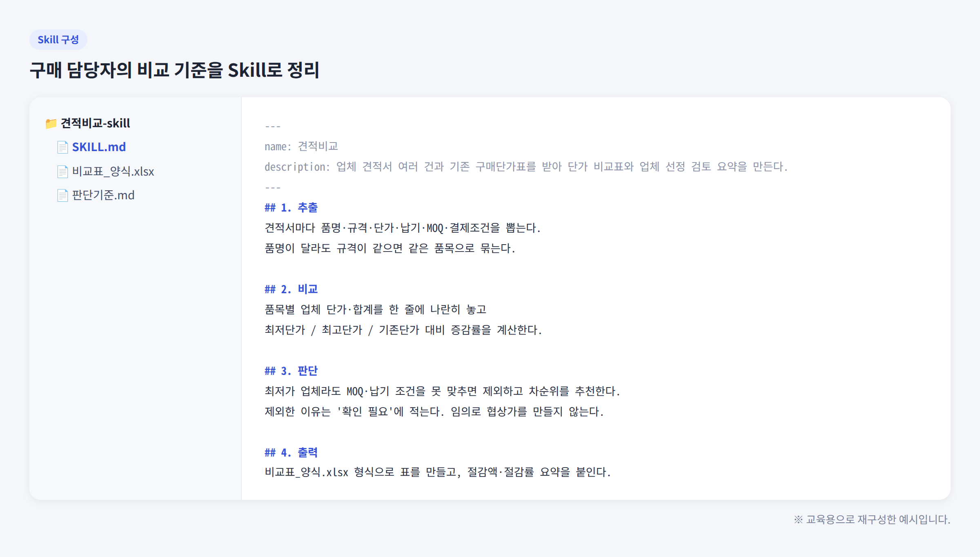Click the Skill 구성 badge
Screen dimensions: 980x557
(x=58, y=40)
